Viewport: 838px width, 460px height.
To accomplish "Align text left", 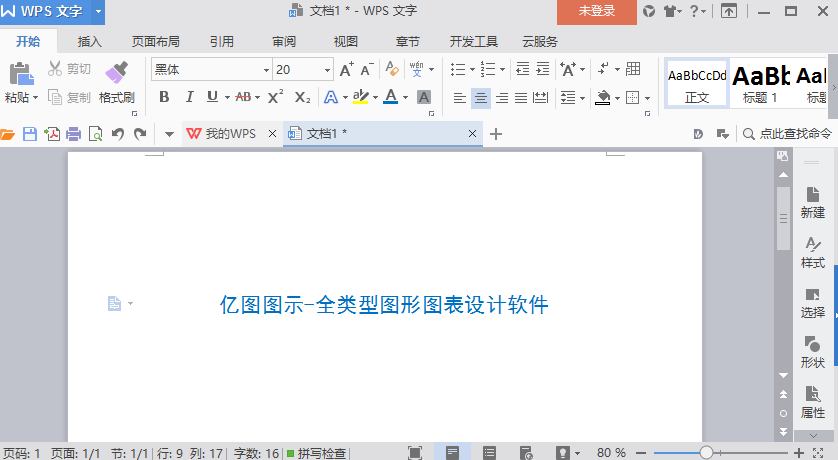I will click(x=460, y=98).
